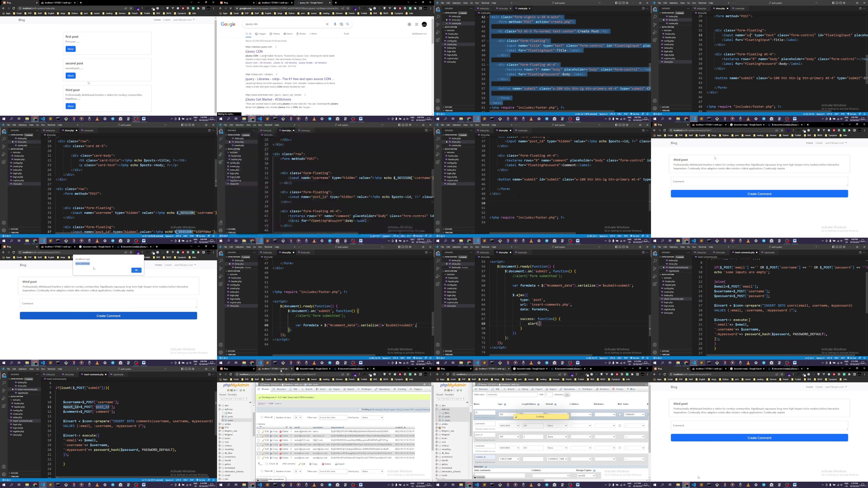Screen dimensions: 868x488
Task: Open the More dropdown tab in phpMyAdmin database menu
Action: [x=631, y=389]
